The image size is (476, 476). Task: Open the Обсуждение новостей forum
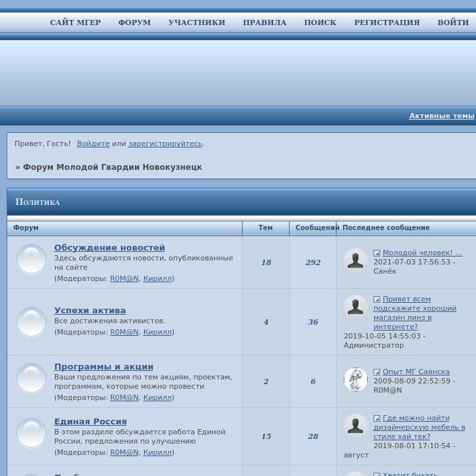pyautogui.click(x=110, y=248)
